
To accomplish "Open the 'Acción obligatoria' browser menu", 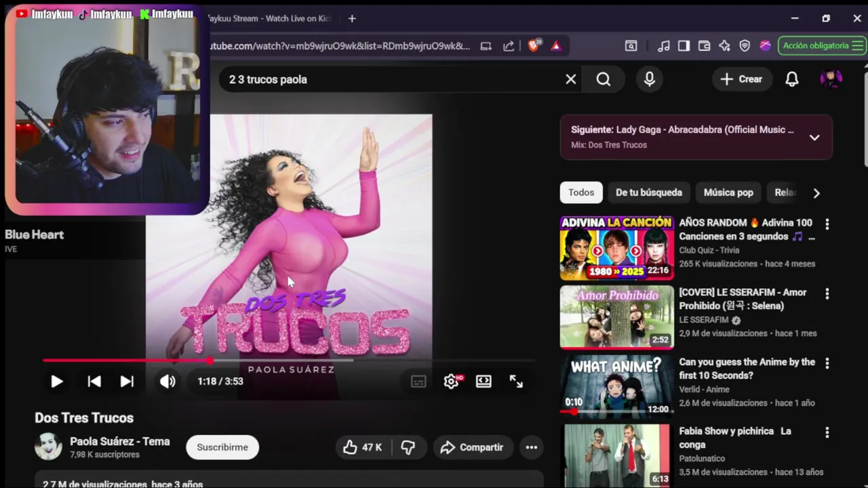I will pyautogui.click(x=822, y=45).
